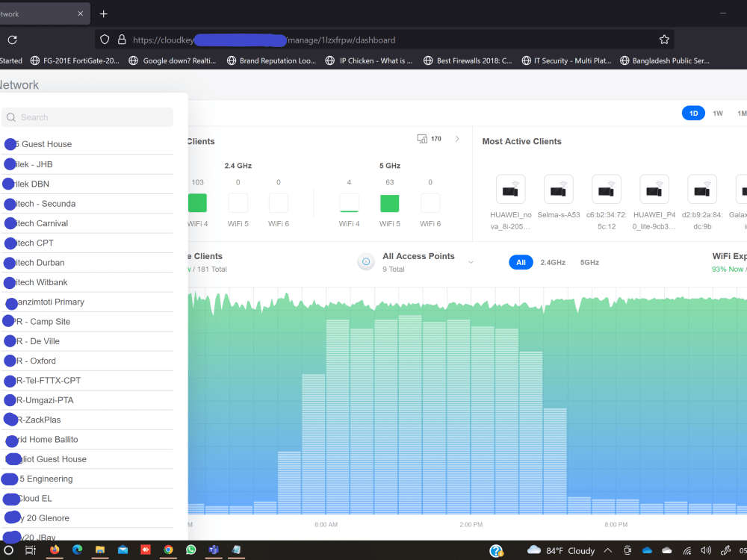
Task: Select the Witbank site
Action: click(x=87, y=282)
